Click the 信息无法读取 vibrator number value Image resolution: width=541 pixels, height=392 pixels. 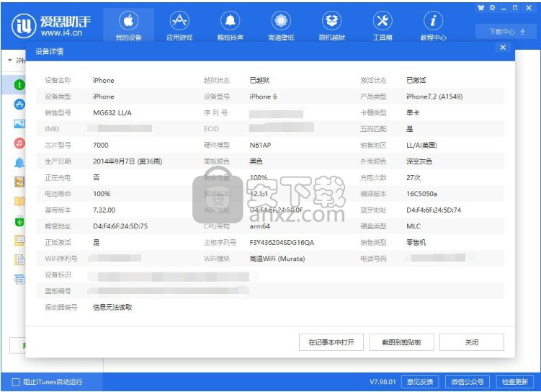click(x=112, y=308)
